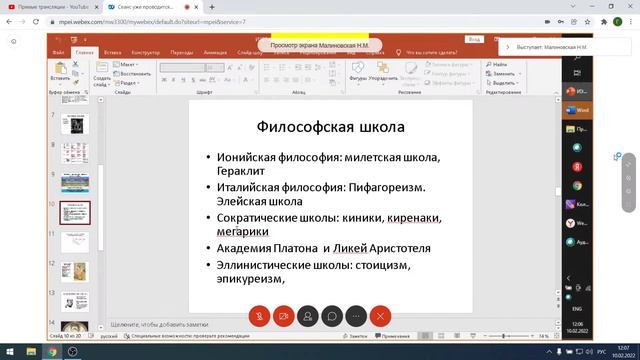Image resolution: width=640 pixels, height=360 pixels.
Task: Align text left in paragraph group
Action: 267,80
